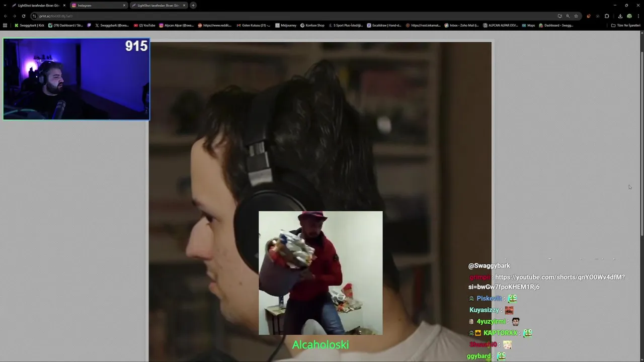The width and height of the screenshot is (644, 362).
Task: Reload the current page
Action: (x=23, y=16)
